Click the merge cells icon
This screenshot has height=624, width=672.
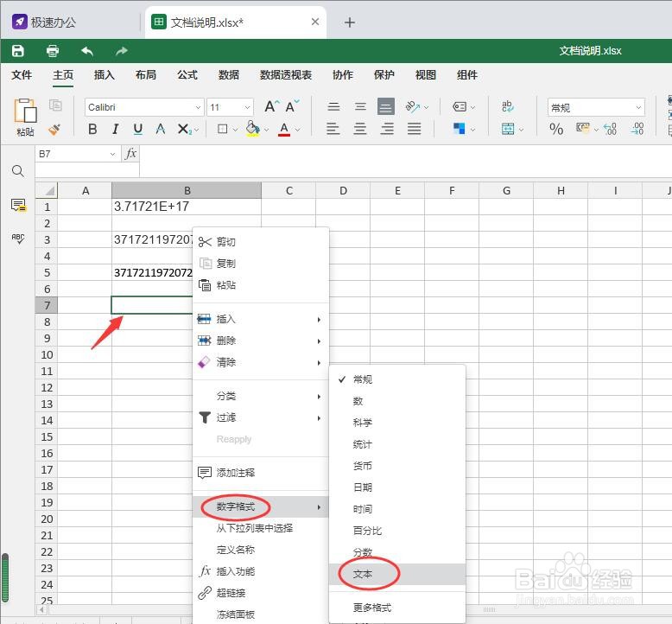(x=508, y=129)
